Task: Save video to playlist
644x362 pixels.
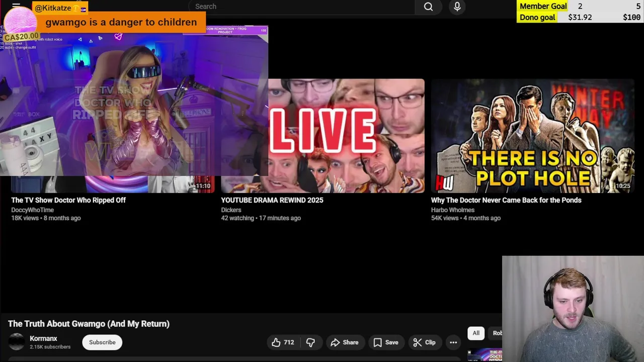Action: [386, 342]
